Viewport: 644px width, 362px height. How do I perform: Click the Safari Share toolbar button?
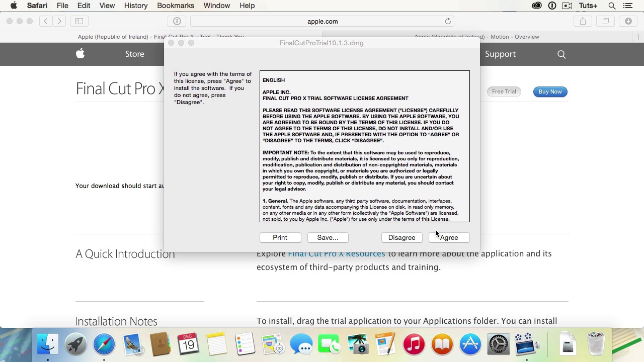[583, 21]
